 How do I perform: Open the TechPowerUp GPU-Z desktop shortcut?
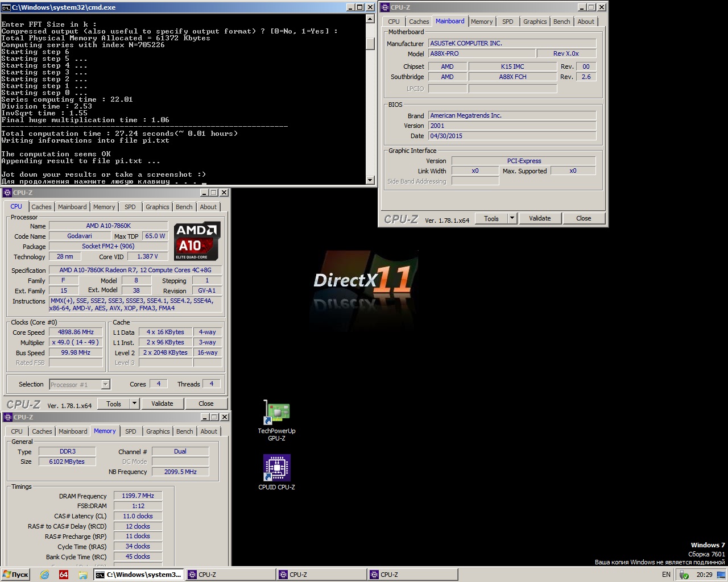pyautogui.click(x=276, y=421)
